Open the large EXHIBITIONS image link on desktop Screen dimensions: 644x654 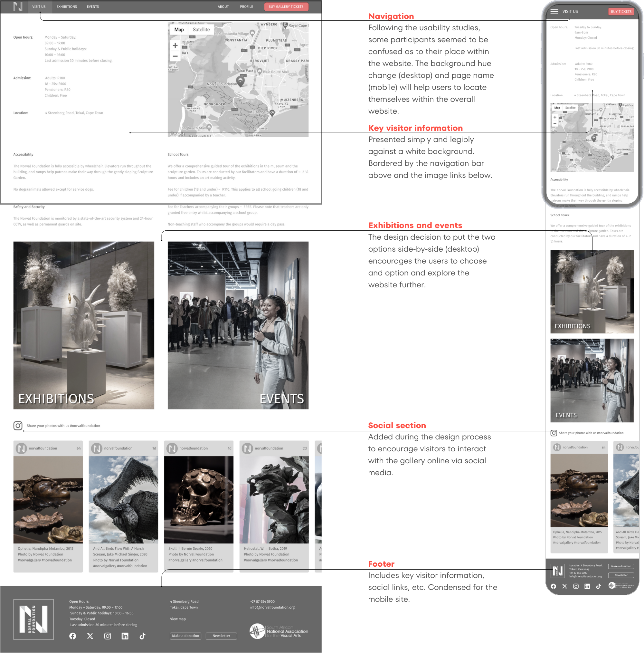84,325
